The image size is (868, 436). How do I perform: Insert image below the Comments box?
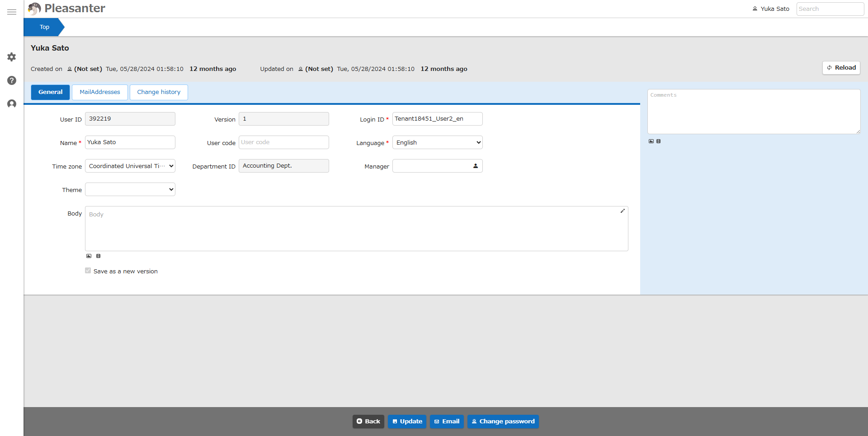pyautogui.click(x=651, y=141)
